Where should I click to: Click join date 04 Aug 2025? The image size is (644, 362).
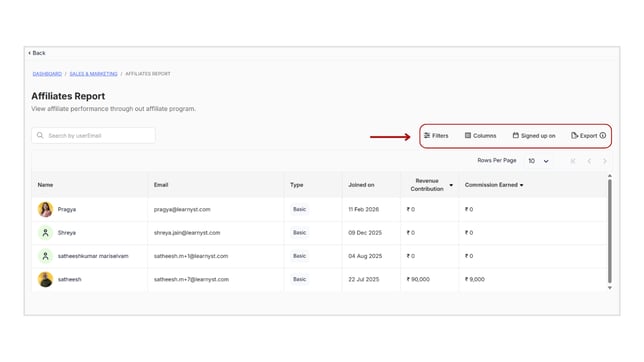pos(365,256)
